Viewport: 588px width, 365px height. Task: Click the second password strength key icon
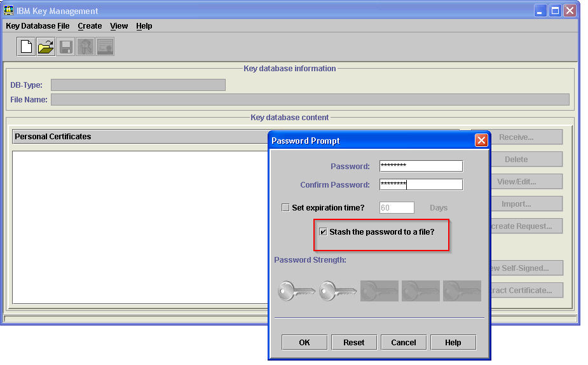tap(338, 291)
